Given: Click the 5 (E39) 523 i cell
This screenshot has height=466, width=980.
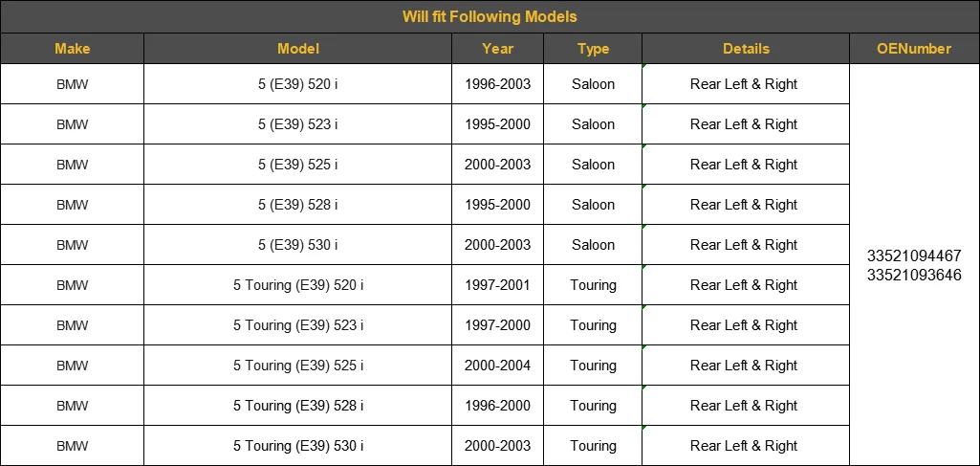Looking at the screenshot, I should coord(298,123).
